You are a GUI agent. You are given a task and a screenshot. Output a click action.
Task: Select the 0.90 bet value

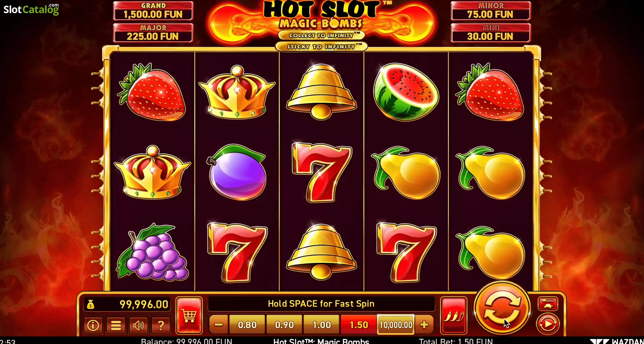[284, 325]
